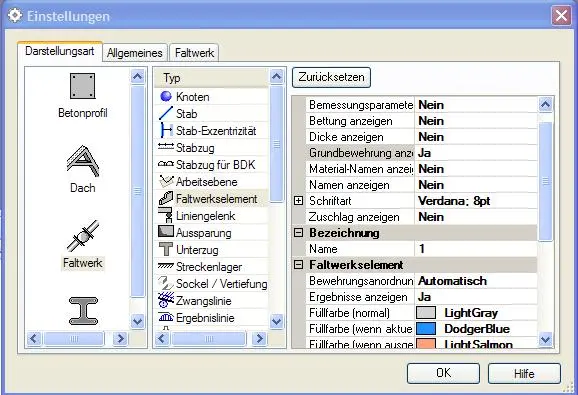Click the Stabzug für BDK icon

tap(166, 164)
